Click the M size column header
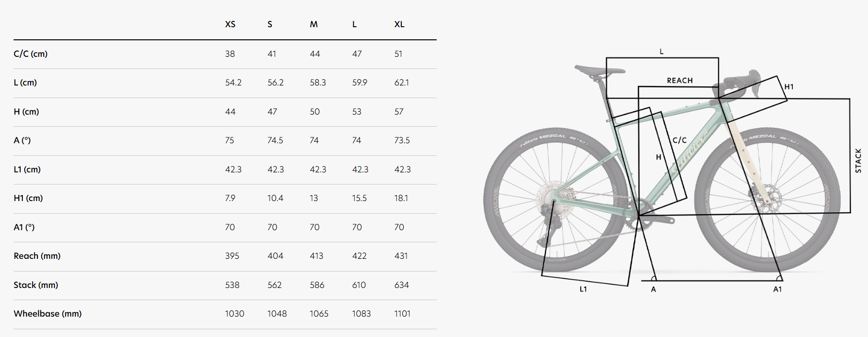This screenshot has height=337, width=868. pyautogui.click(x=314, y=24)
